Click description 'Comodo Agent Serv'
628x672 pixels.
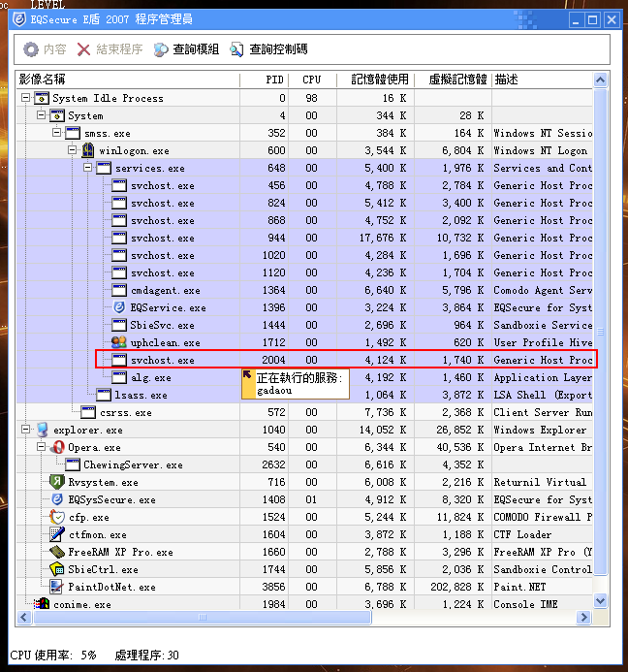click(543, 291)
